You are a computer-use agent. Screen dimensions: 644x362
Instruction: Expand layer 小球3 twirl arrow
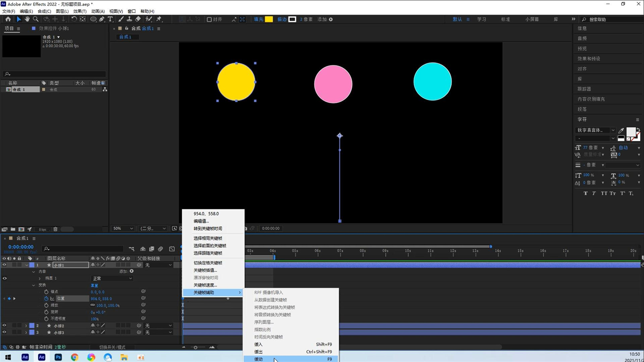26,333
